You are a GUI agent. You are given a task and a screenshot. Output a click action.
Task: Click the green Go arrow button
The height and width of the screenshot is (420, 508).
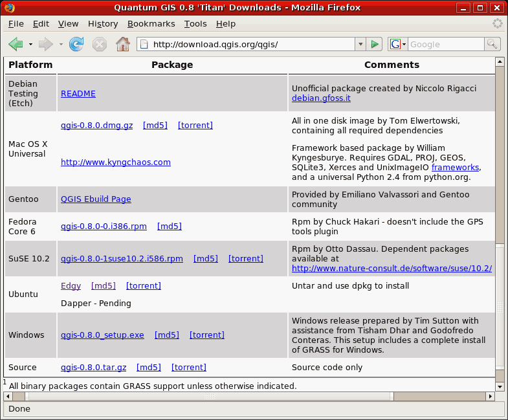click(x=375, y=44)
